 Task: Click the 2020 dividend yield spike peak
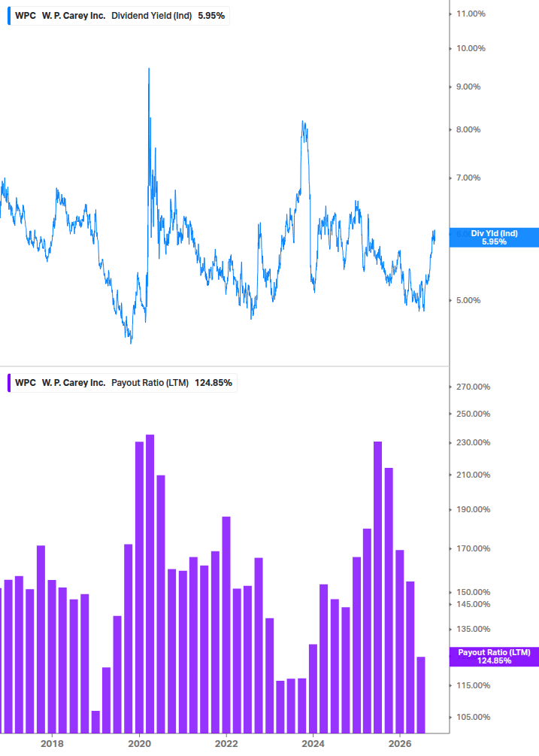(x=149, y=69)
